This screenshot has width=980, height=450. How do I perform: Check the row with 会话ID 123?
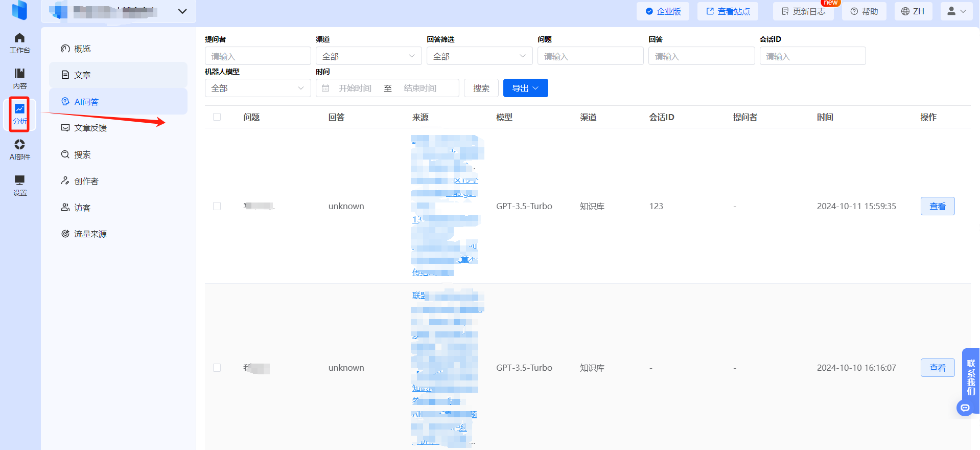point(217,206)
